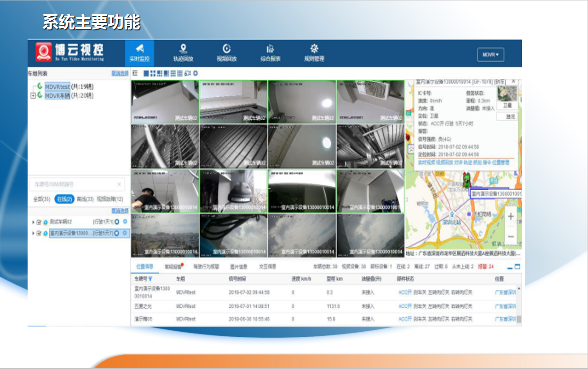The image size is (588, 369).
Task: Click the vehicle search input field
Action: [x=77, y=185]
